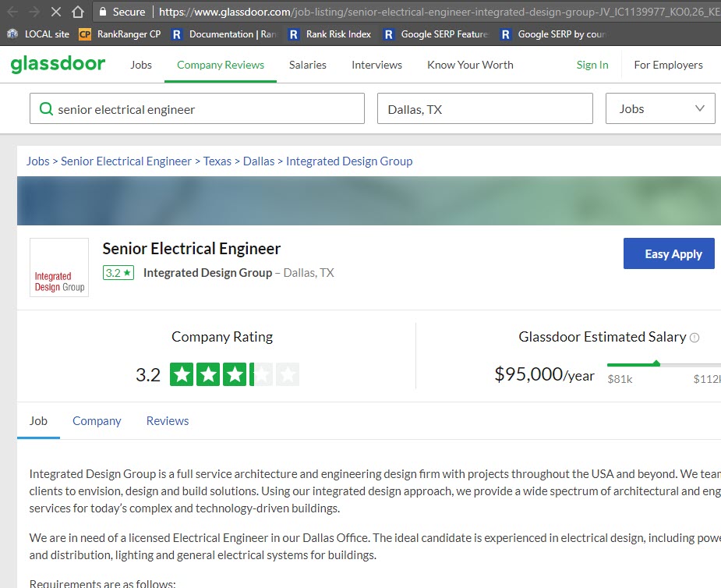Click the glassdoor logo
The height and width of the screenshot is (588, 721).
(x=58, y=63)
